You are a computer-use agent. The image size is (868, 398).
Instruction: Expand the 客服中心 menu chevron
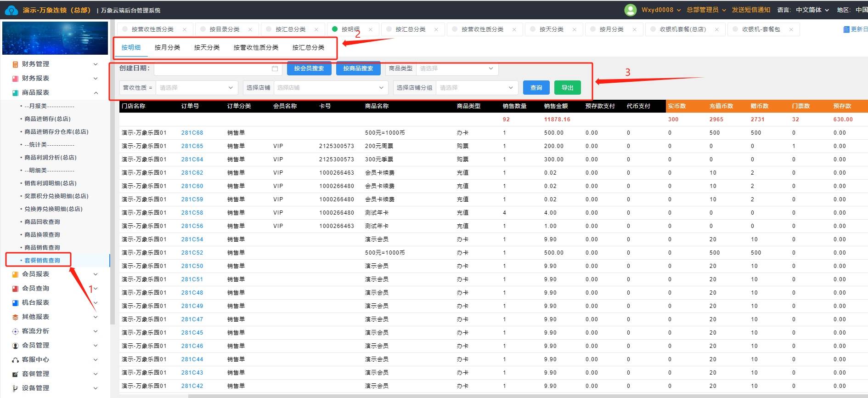(x=96, y=360)
